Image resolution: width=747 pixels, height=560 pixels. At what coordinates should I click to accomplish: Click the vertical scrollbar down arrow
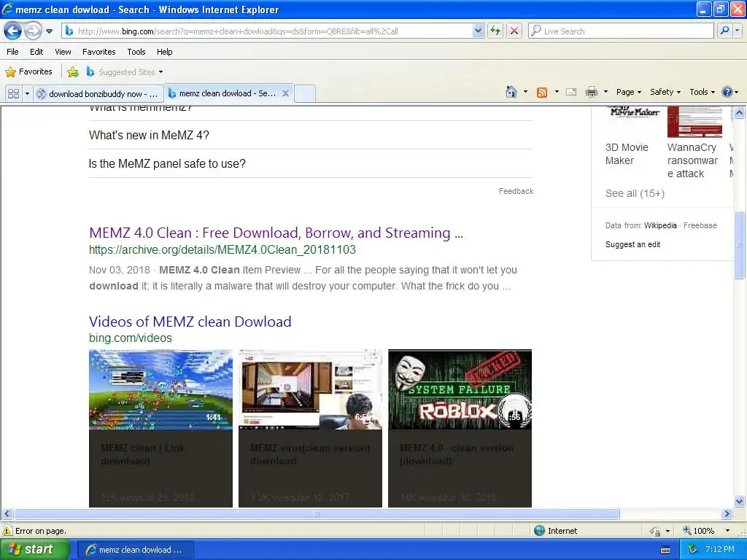tap(740, 501)
